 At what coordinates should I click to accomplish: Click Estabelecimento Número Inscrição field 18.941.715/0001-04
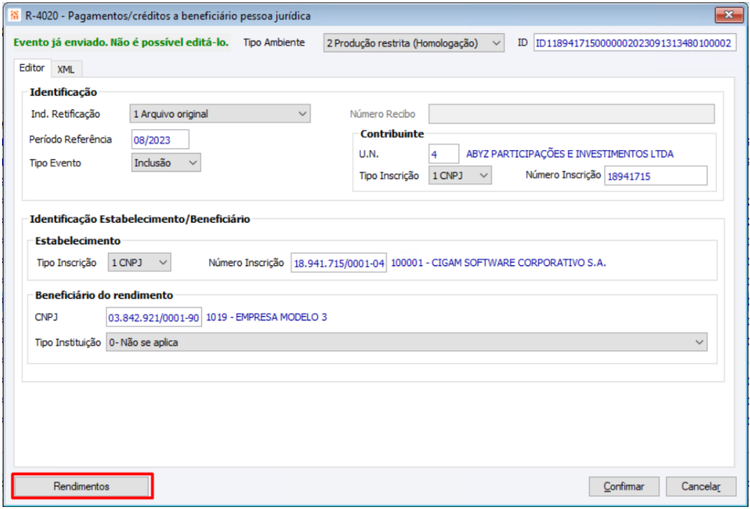point(339,263)
